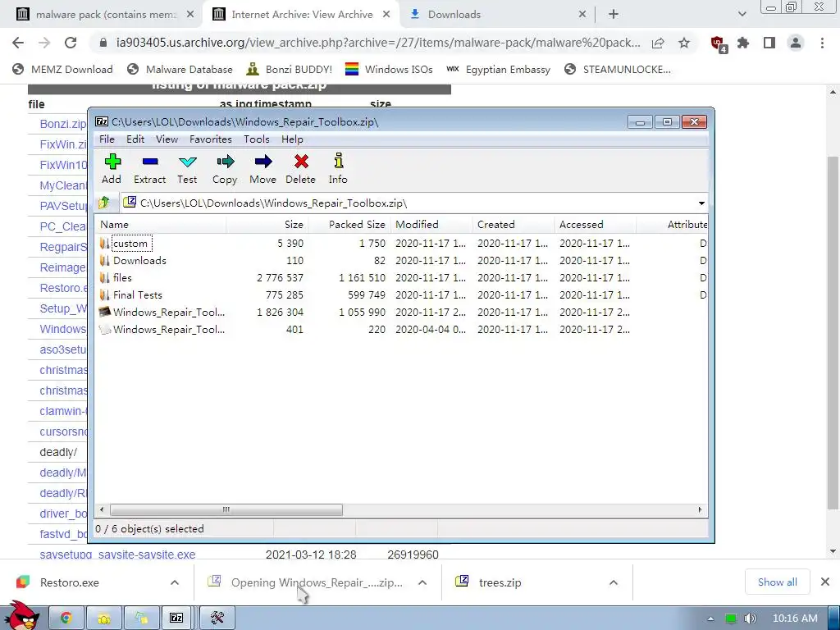Open the Favorites menu in 7-Zip
840x630 pixels.
pyautogui.click(x=211, y=139)
